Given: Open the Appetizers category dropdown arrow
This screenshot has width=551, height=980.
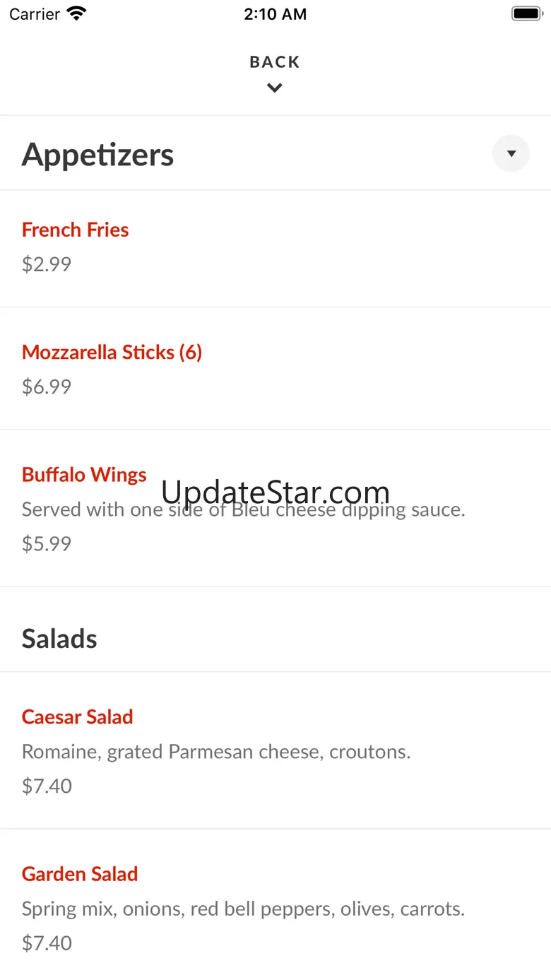Looking at the screenshot, I should click(511, 153).
